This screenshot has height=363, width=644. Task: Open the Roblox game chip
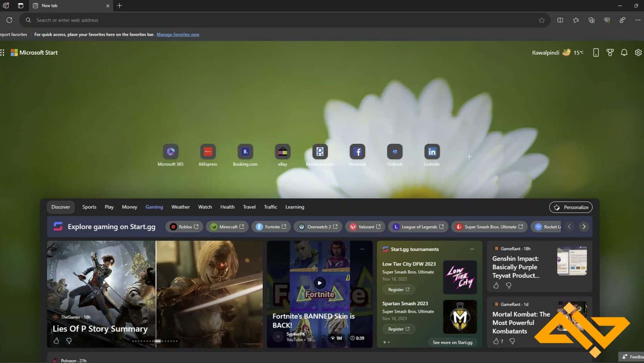184,227
